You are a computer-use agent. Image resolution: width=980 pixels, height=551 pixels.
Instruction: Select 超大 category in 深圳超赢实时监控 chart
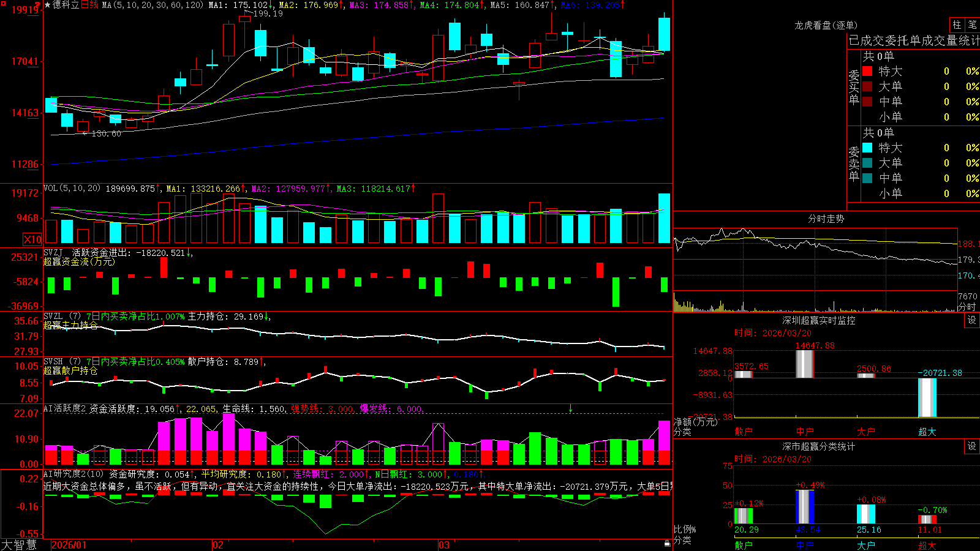coord(927,432)
